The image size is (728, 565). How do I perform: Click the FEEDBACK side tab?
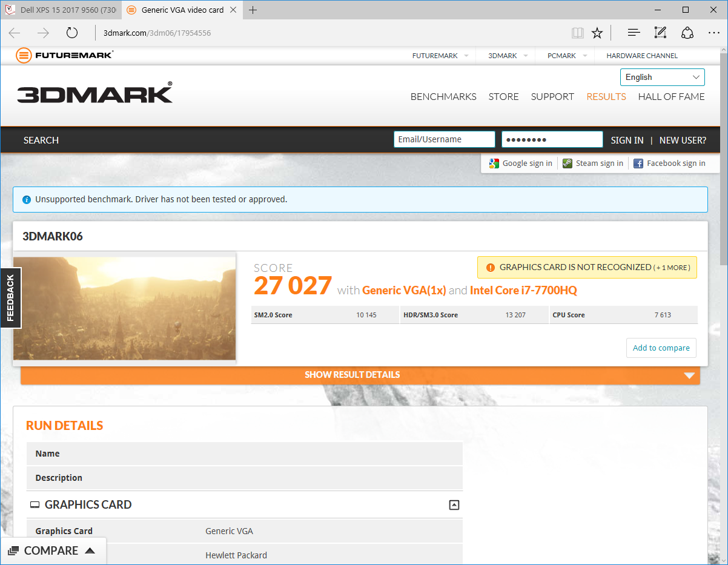click(10, 297)
